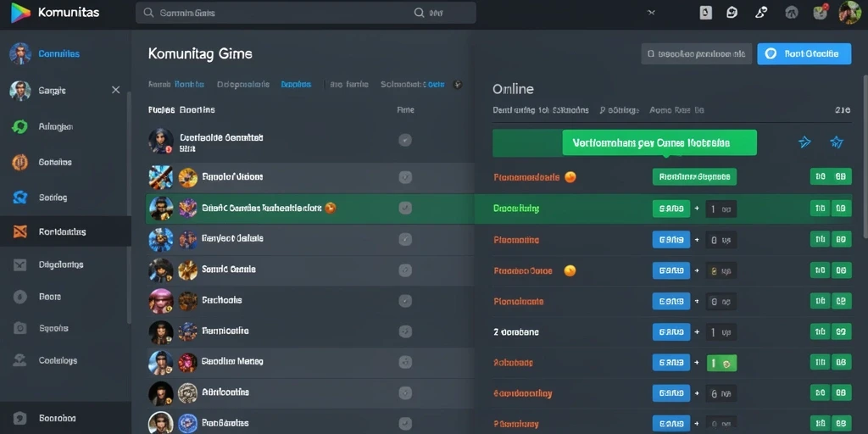The image size is (868, 434).
Task: Switch to the first tab under Komunitag Gime
Action: tap(176, 85)
